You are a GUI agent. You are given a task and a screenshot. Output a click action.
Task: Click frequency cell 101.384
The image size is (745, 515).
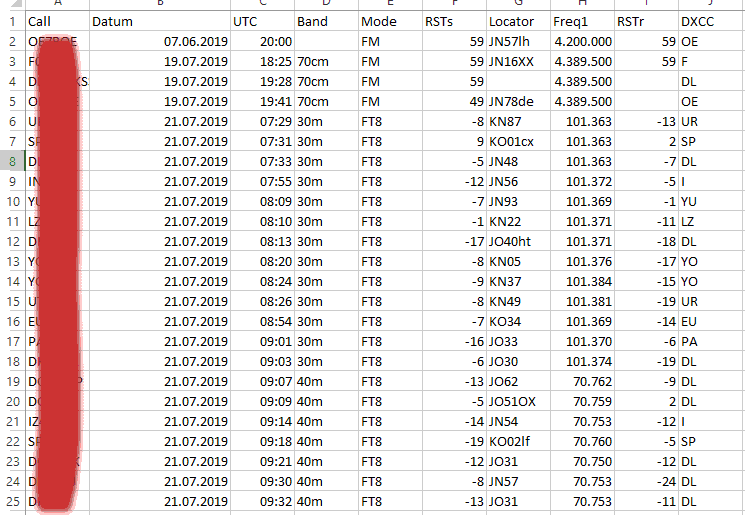[583, 281]
